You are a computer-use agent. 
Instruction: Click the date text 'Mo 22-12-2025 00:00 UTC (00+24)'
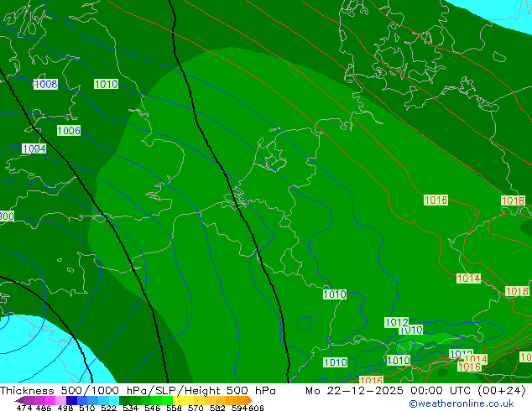(x=415, y=391)
